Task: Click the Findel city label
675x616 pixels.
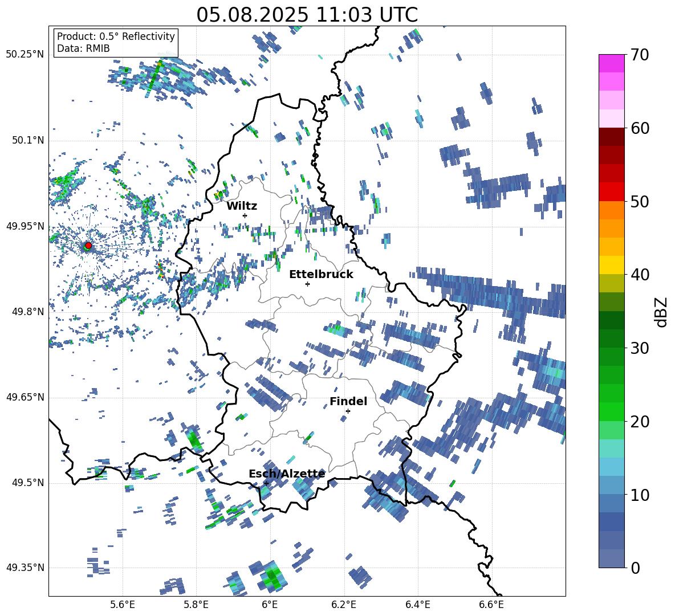Action: click(348, 401)
